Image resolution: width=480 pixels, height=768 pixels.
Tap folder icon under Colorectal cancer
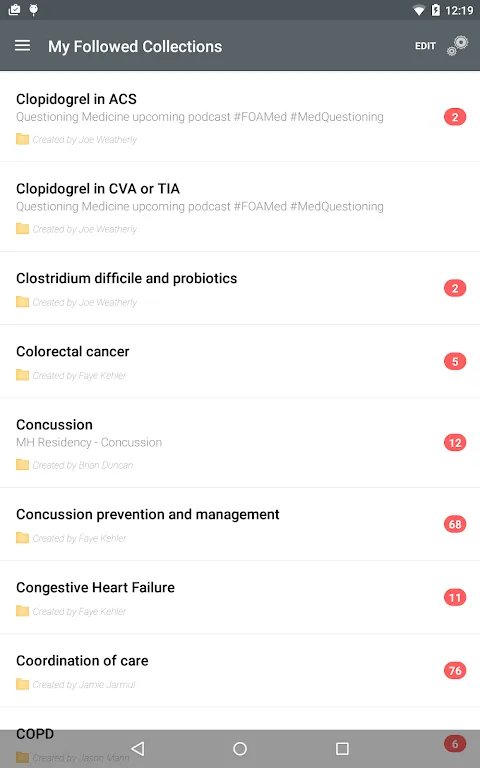pyautogui.click(x=23, y=375)
